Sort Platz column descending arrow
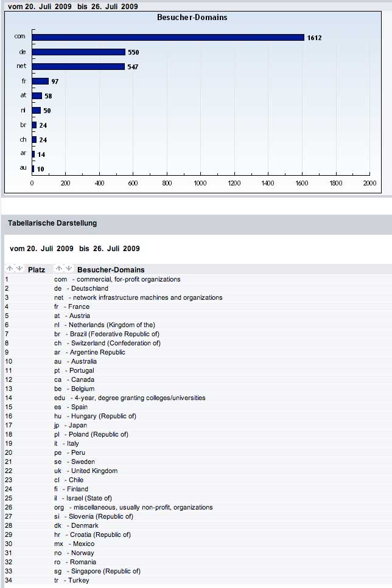Viewport: 392px width, 588px height. (19, 269)
